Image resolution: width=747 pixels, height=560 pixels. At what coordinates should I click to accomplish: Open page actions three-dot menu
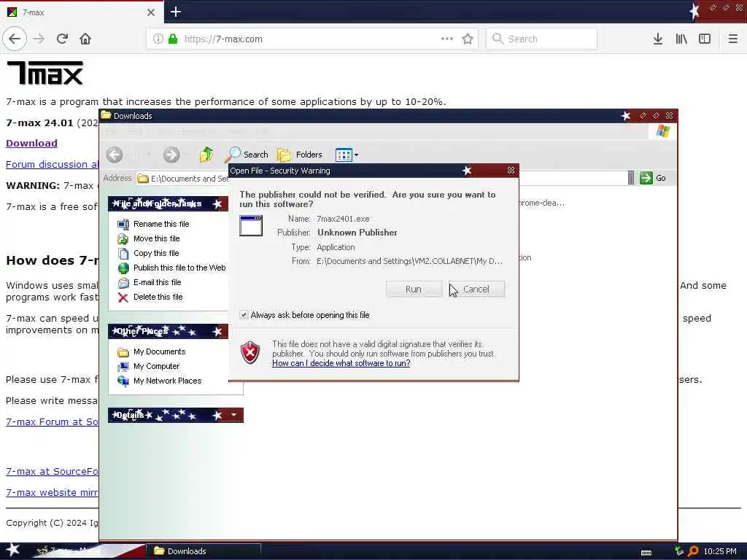tap(447, 39)
